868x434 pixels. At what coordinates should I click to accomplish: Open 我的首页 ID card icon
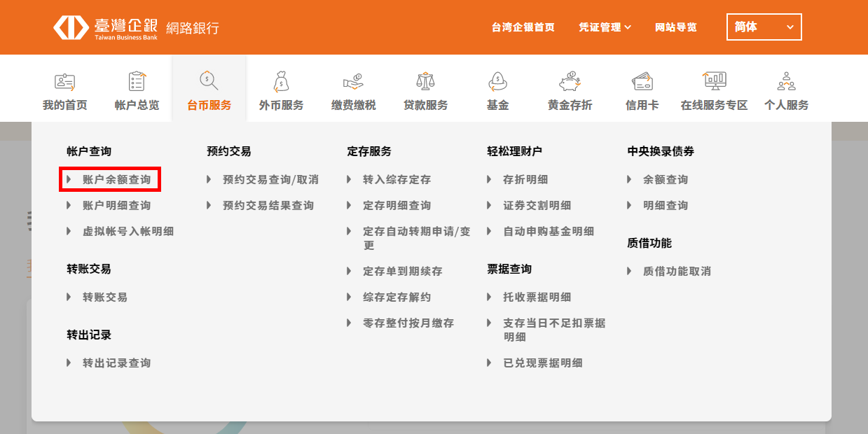pyautogui.click(x=65, y=82)
